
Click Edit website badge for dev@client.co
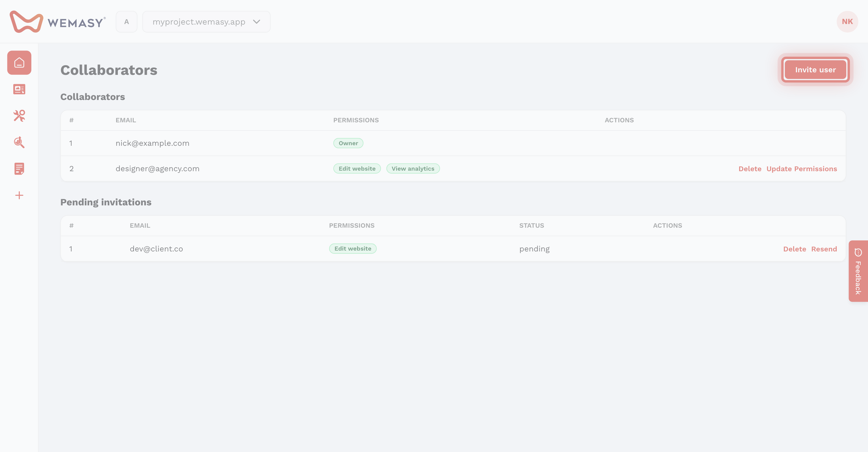(352, 249)
